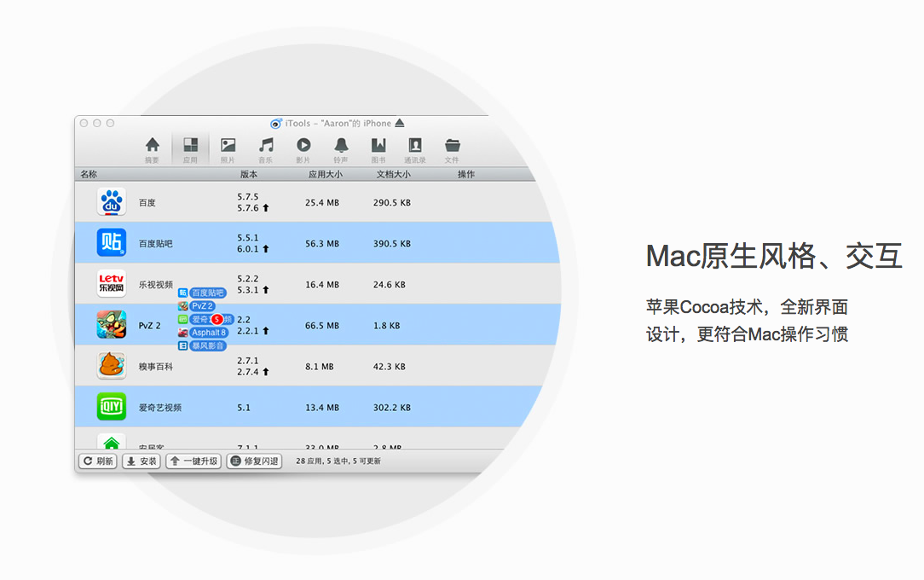
Task: Click the 操作 column header
Action: (x=466, y=174)
